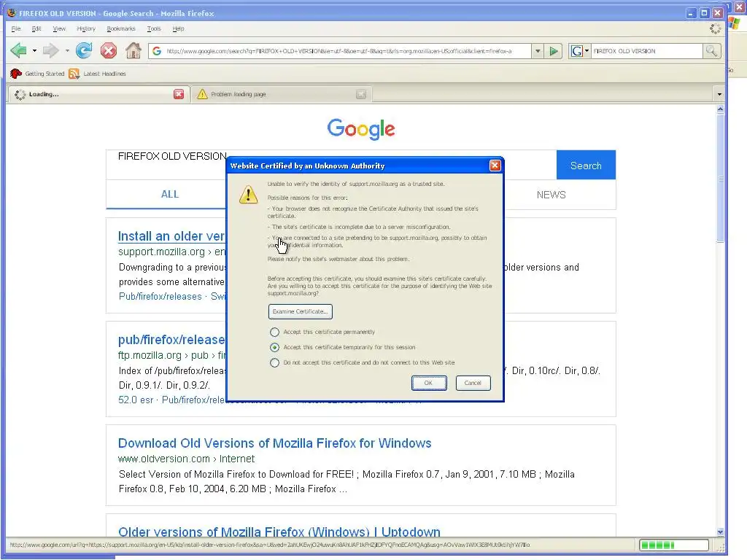Click the scrollbar up arrow
Image resolution: width=747 pixels, height=560 pixels.
pos(720,109)
